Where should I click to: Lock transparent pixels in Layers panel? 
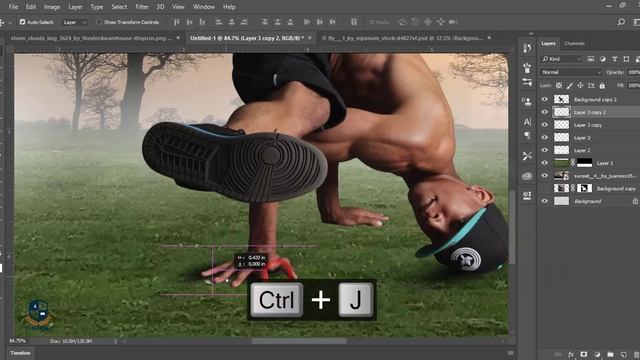coord(559,86)
